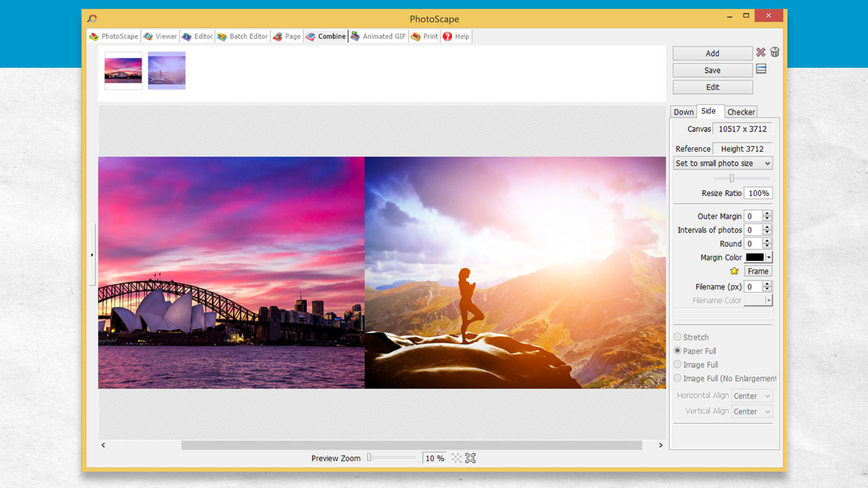Click the Resize Ratio 100% field
Screen dimensions: 868x488
pos(758,193)
